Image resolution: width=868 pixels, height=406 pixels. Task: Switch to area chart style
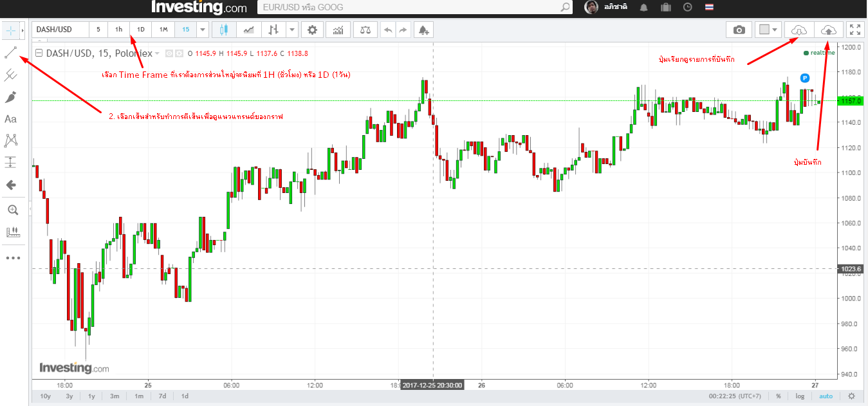pos(248,30)
